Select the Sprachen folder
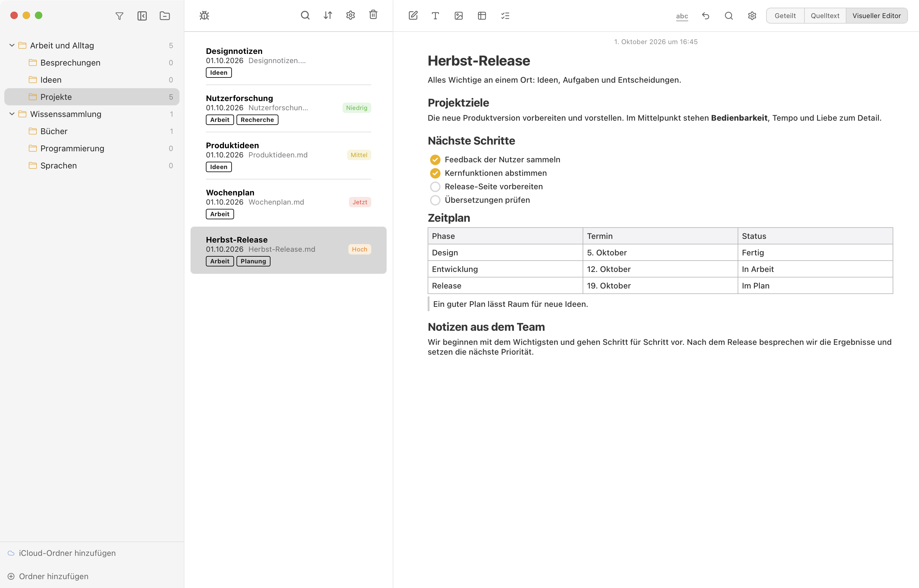 [92, 166]
